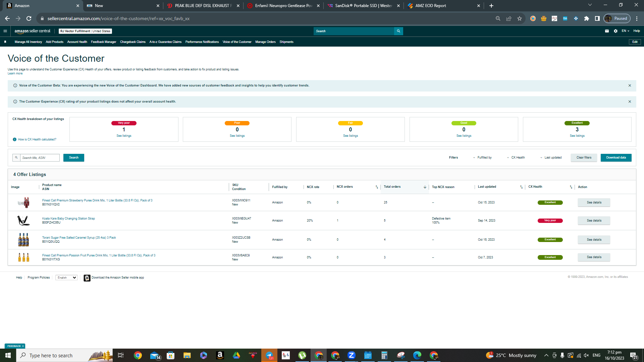
Task: Open Manage Orders menu item
Action: click(265, 42)
